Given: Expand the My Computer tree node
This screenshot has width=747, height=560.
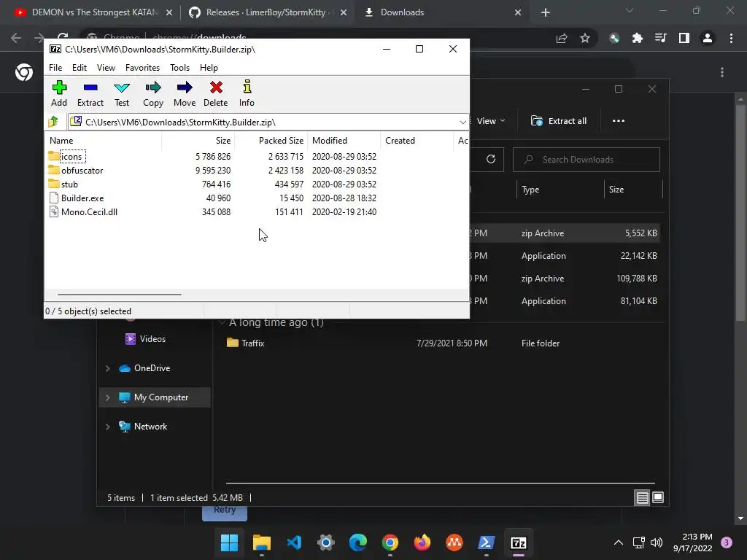Looking at the screenshot, I should (108, 397).
